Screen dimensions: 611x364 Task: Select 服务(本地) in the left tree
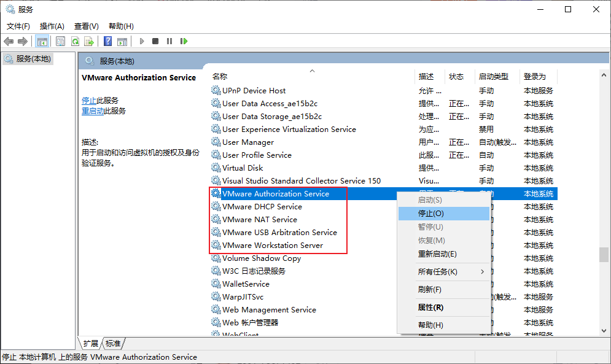[28, 59]
